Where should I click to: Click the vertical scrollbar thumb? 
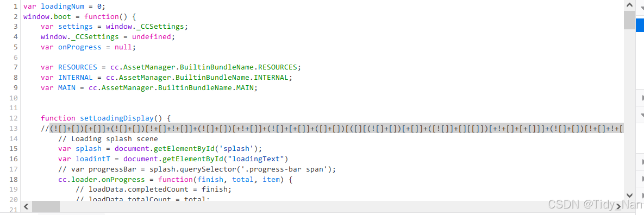pyautogui.click(x=629, y=21)
